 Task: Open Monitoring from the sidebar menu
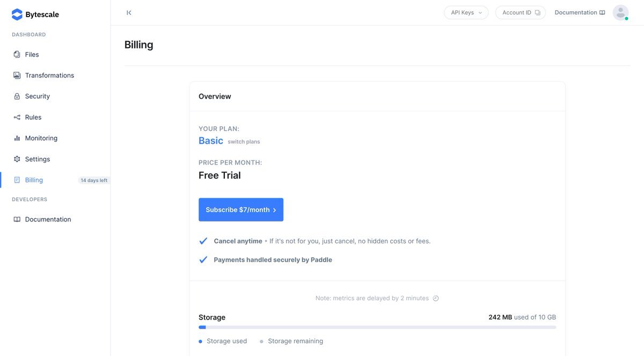coord(41,138)
